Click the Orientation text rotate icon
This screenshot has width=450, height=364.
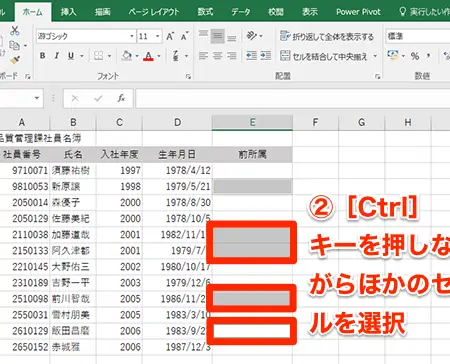252,36
